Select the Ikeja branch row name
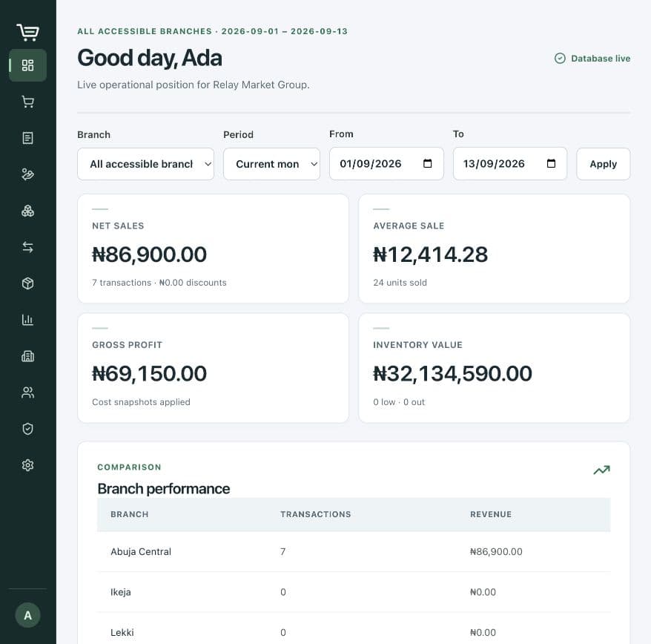Screen dimensions: 651x644 120,592
